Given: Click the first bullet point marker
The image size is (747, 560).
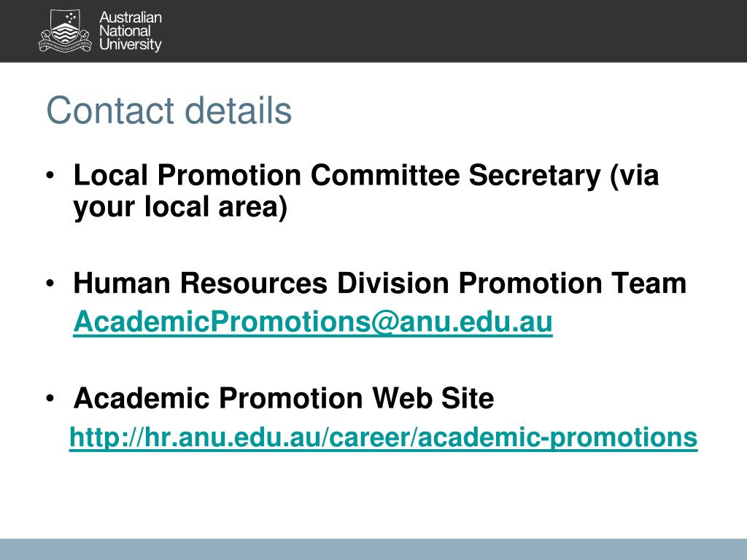Looking at the screenshot, I should pos(50,176).
